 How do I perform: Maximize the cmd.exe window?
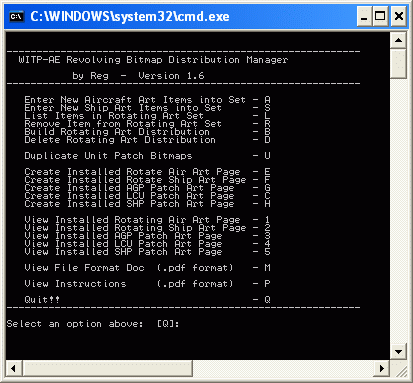(380, 16)
